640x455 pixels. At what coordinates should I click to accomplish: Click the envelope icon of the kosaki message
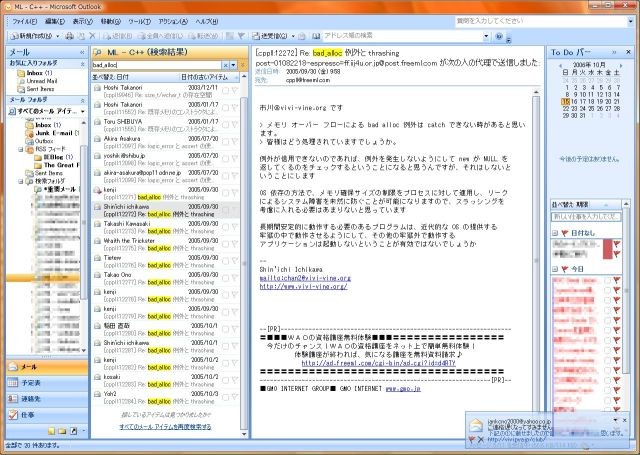tap(98, 377)
